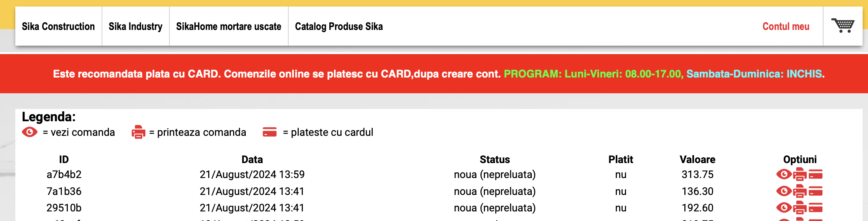The height and width of the screenshot is (221, 868).
Task: Click the Data column header
Action: [x=252, y=159]
